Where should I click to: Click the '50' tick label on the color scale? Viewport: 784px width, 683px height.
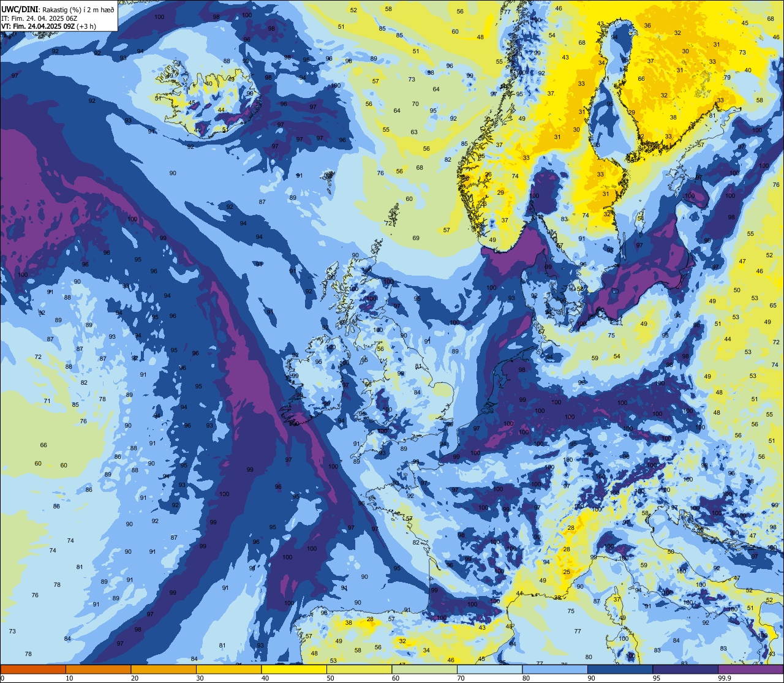(x=330, y=678)
